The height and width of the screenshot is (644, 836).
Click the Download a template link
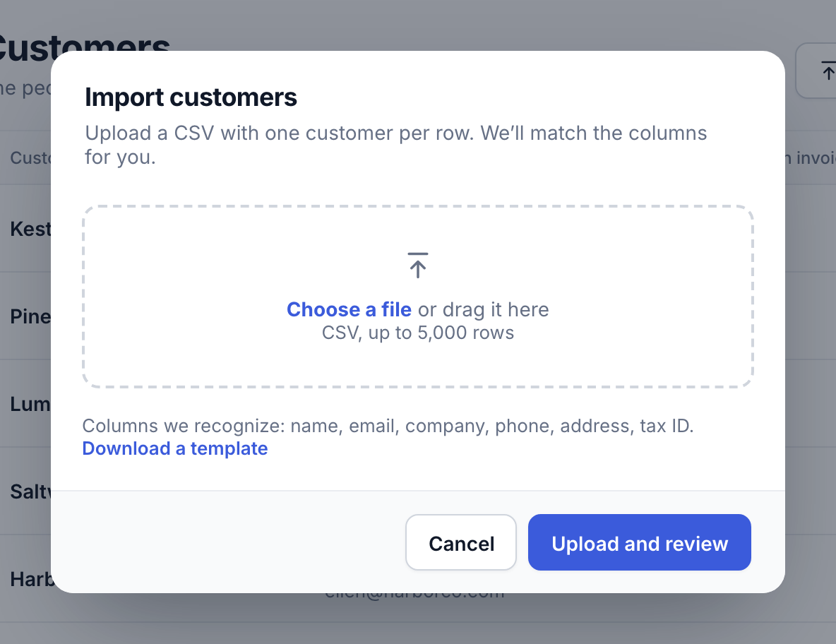coord(175,448)
